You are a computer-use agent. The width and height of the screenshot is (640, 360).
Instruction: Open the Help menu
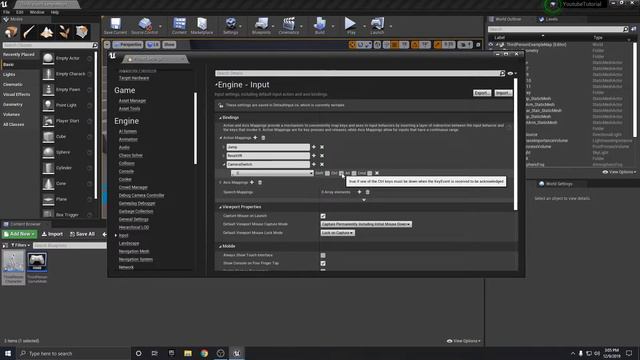tap(55, 12)
